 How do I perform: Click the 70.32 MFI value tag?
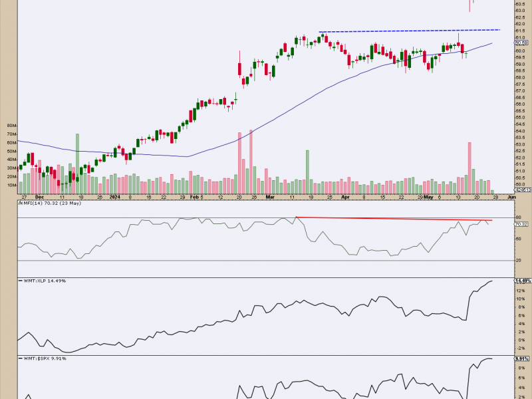coord(521,224)
